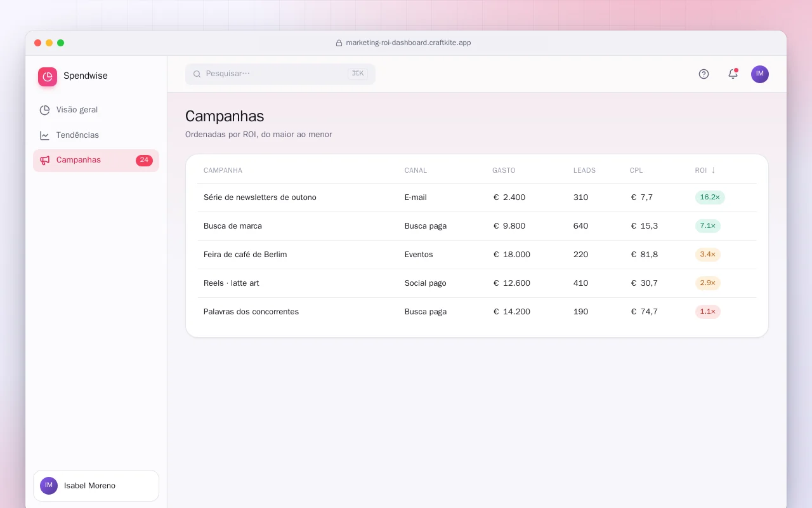Click the ROI column header label

[701, 170]
